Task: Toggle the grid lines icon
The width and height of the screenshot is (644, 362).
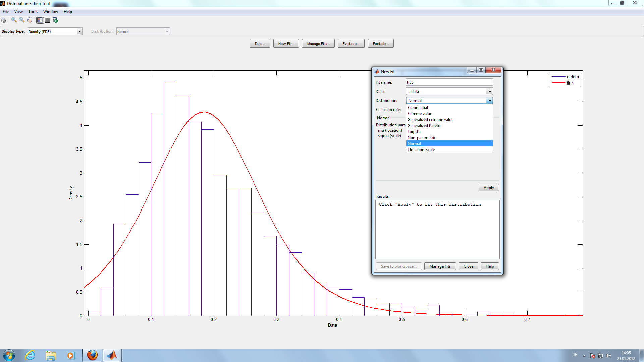Action: pyautogui.click(x=47, y=20)
